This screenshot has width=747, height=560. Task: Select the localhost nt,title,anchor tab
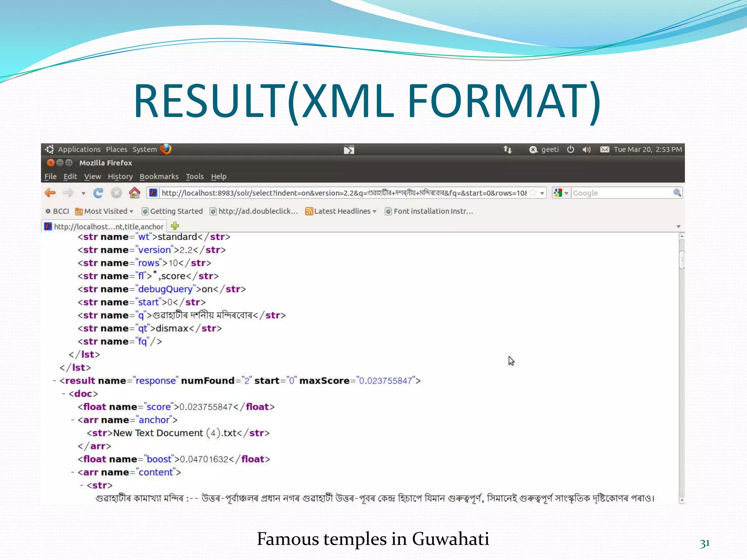(x=104, y=226)
